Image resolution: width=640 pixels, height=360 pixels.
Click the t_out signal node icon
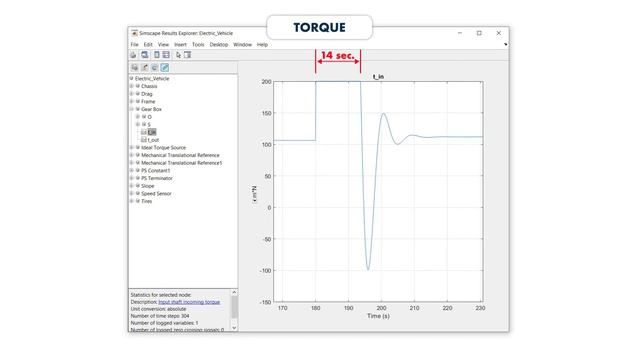pos(144,140)
